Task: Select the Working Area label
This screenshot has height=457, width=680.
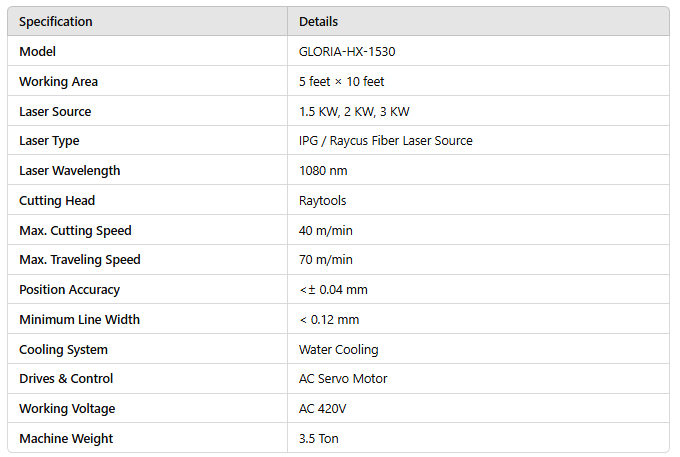Action: (59, 82)
